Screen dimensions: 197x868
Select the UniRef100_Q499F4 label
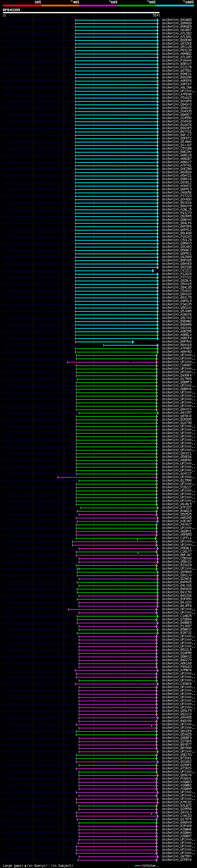(x=177, y=375)
